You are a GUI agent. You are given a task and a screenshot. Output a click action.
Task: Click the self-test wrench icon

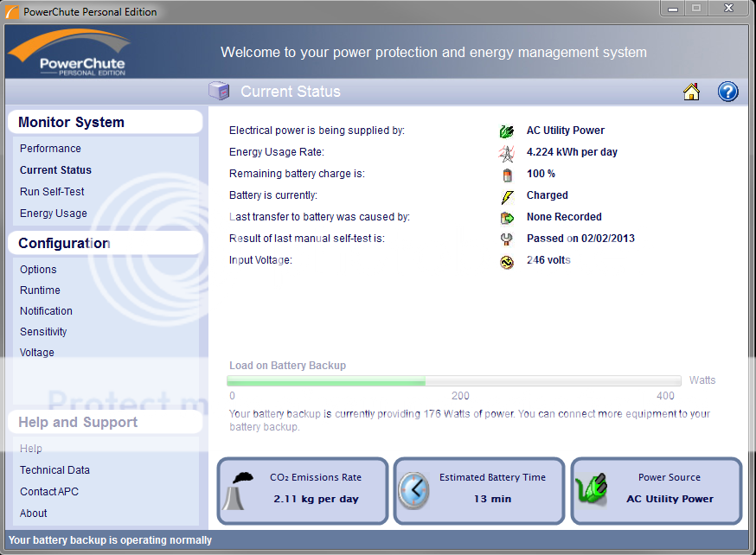tap(507, 239)
